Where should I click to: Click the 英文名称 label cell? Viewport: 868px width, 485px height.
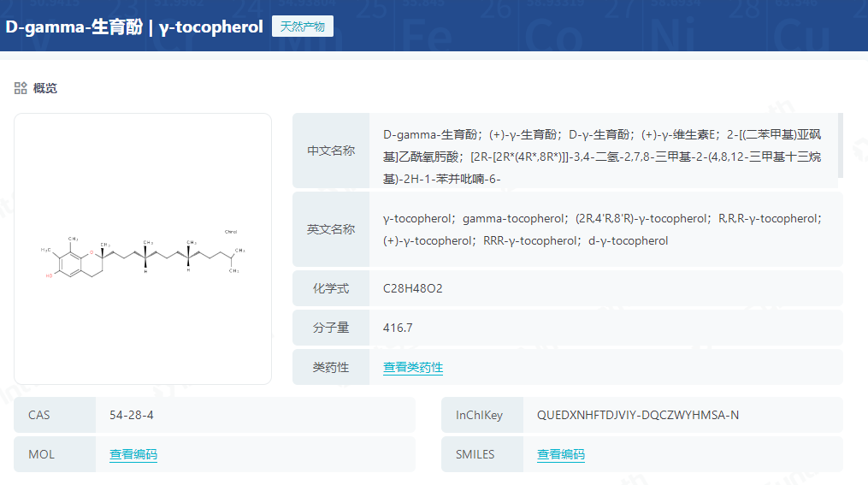[331, 229]
